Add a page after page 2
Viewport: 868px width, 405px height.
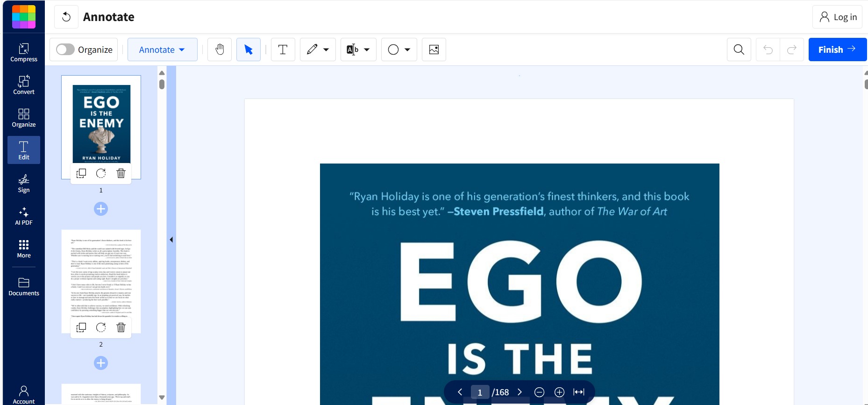click(x=101, y=363)
